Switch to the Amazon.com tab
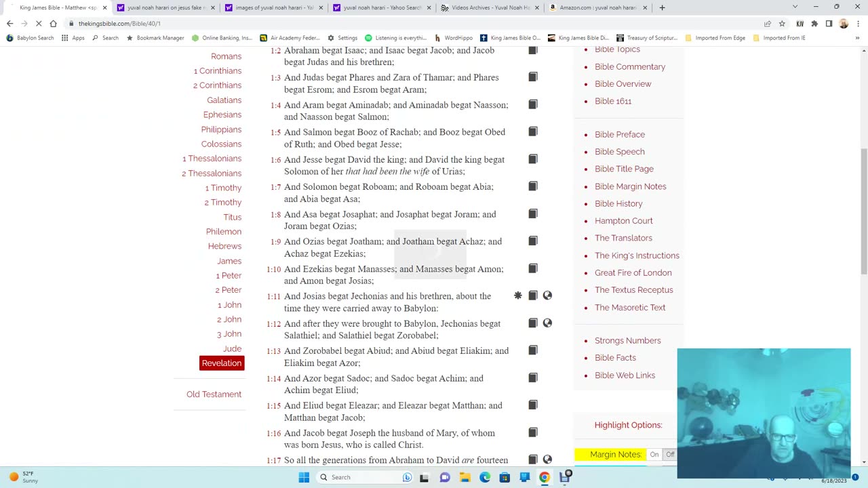The image size is (868, 488). coord(598,7)
